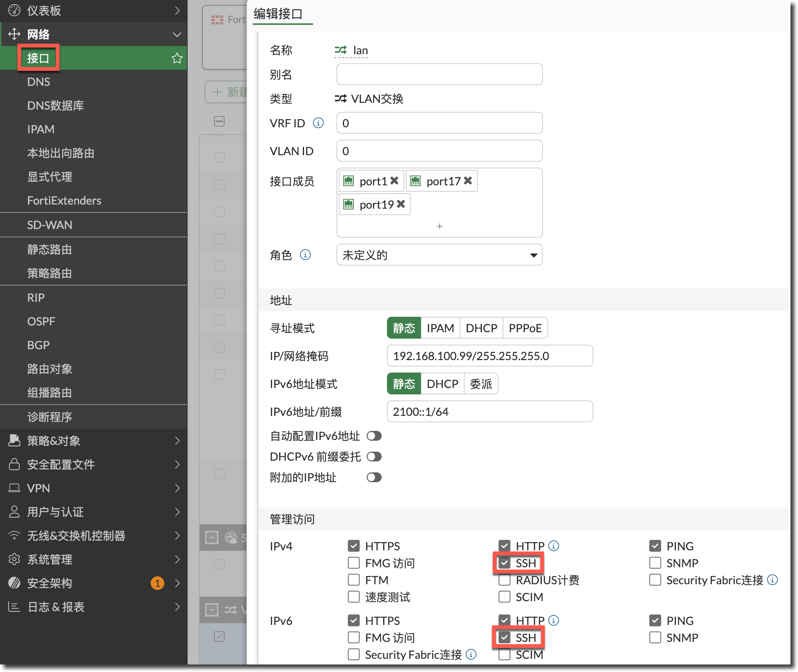Click 安全架构 notification badge
798x672 pixels.
coord(157,583)
